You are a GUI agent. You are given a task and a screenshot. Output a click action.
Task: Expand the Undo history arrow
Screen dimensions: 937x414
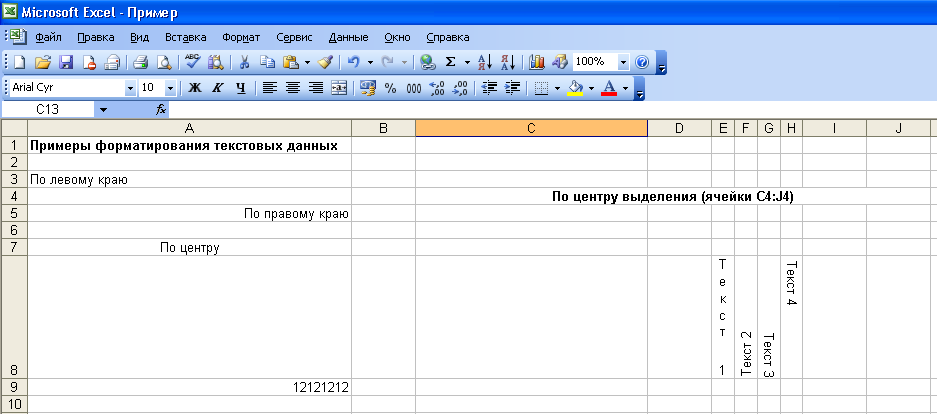370,62
